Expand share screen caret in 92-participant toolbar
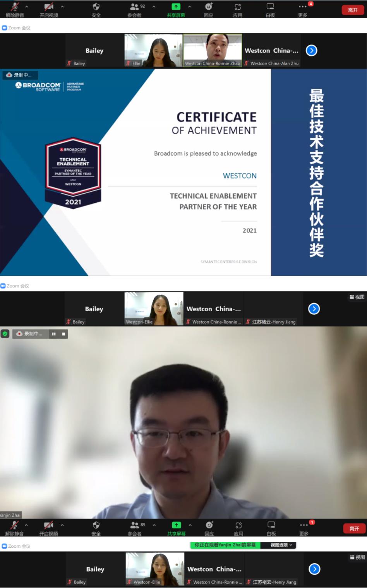 tap(189, 7)
